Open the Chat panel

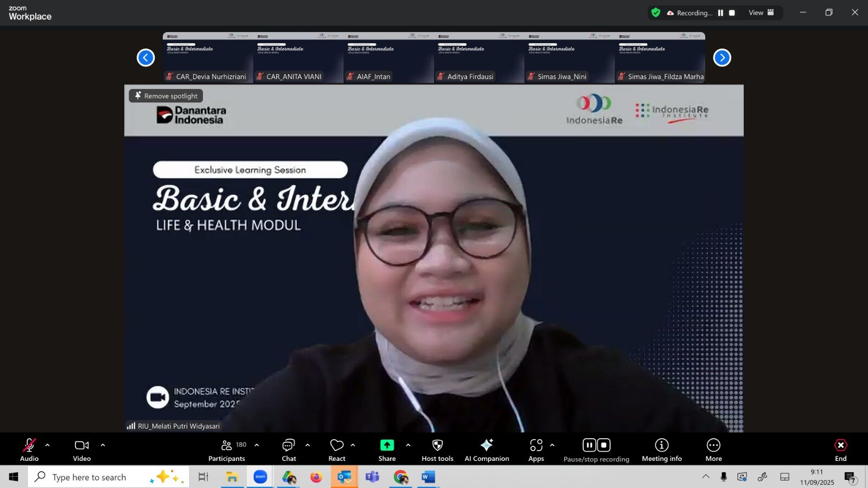(x=289, y=450)
